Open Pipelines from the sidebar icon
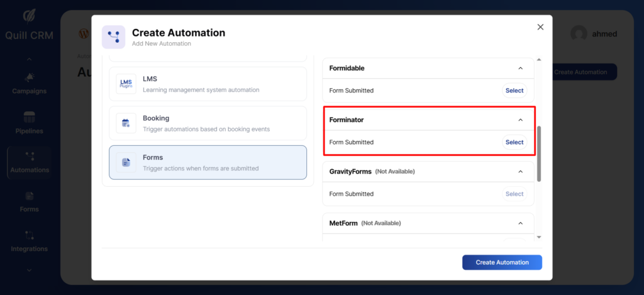This screenshot has height=295, width=644. point(30,118)
